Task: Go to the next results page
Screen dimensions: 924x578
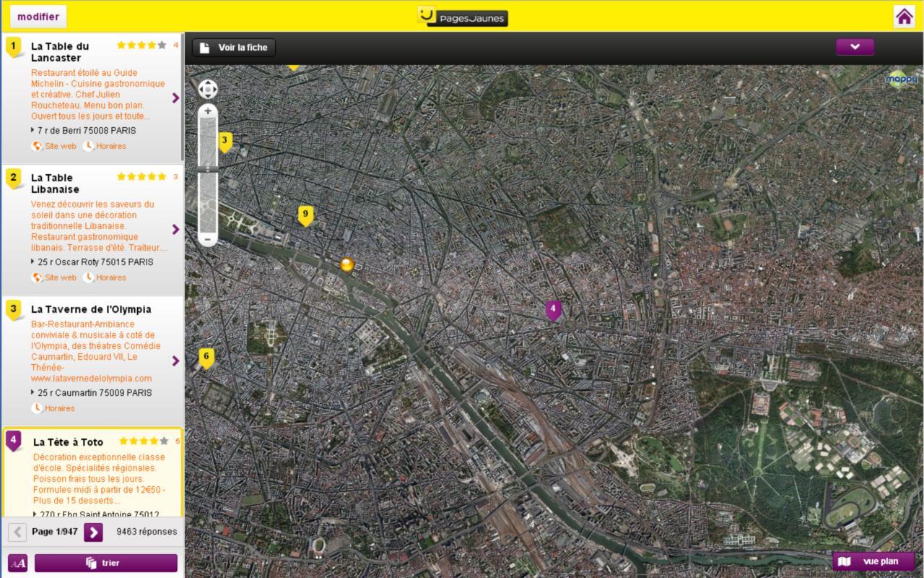Action: click(93, 532)
